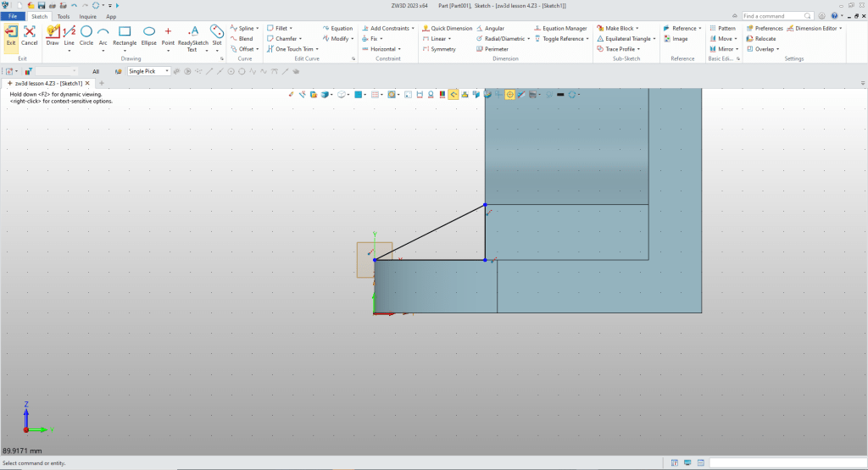The height and width of the screenshot is (470, 868).
Task: Switch to the Inquire ribbon tab
Action: [x=87, y=16]
